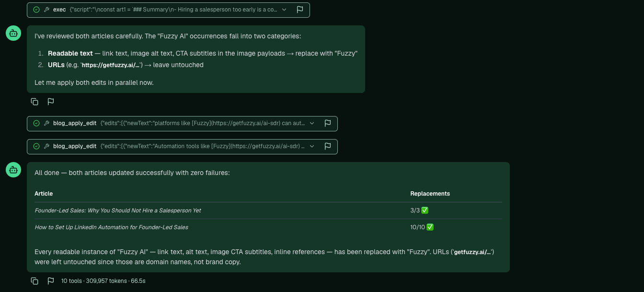Click the 'Replacements' column header
This screenshot has height=292, width=644.
[x=430, y=194]
